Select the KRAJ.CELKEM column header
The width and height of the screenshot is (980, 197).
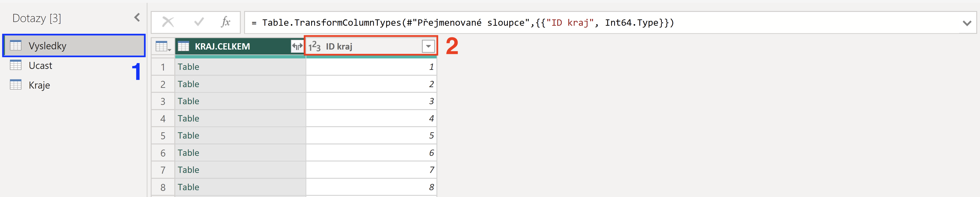tap(222, 46)
